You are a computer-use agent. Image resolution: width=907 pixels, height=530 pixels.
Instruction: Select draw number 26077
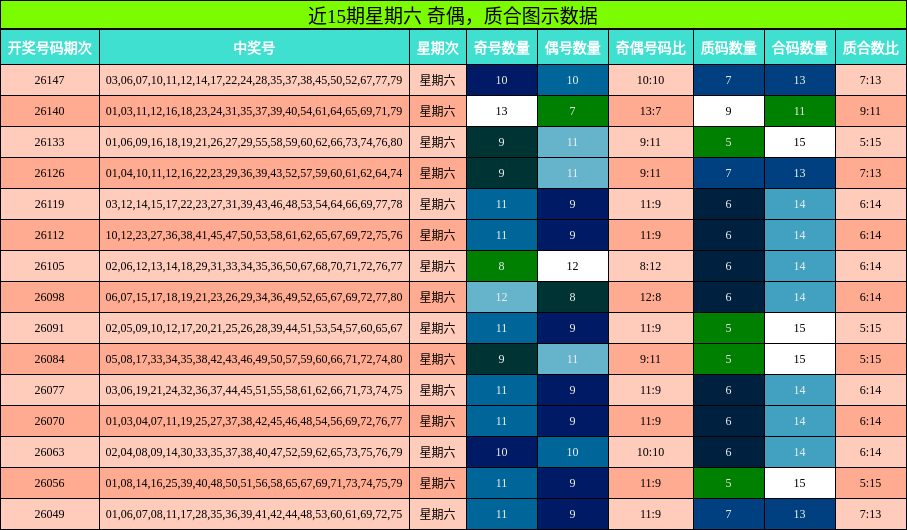pos(50,390)
